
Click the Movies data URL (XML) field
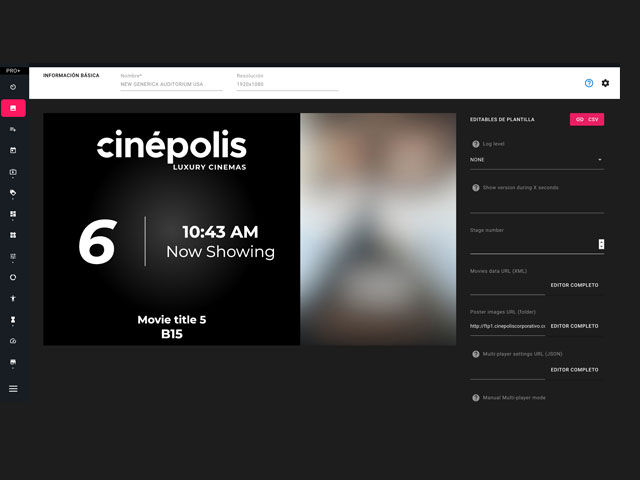click(x=507, y=286)
